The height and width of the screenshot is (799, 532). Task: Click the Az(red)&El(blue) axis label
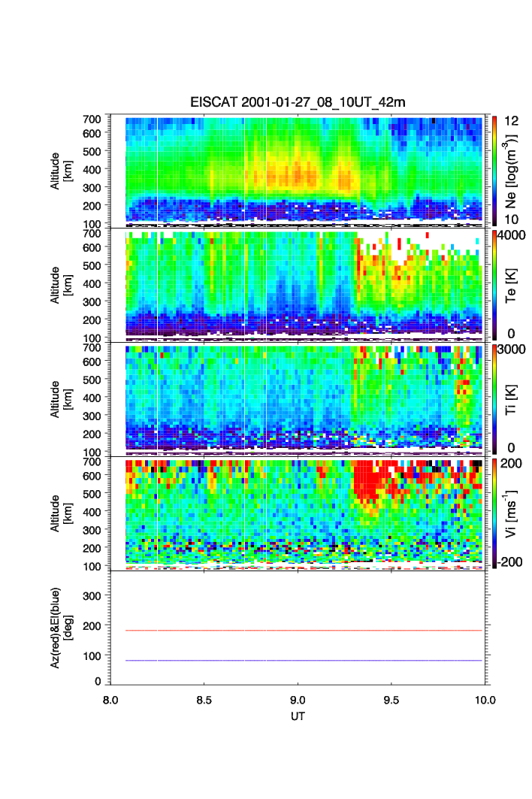coord(61,627)
